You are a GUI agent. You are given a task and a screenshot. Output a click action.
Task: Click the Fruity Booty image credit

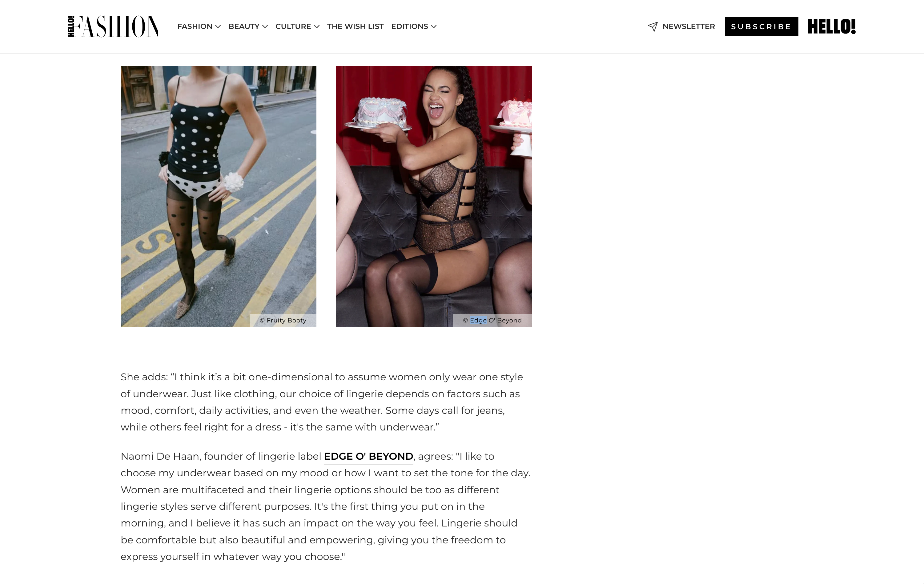point(283,320)
